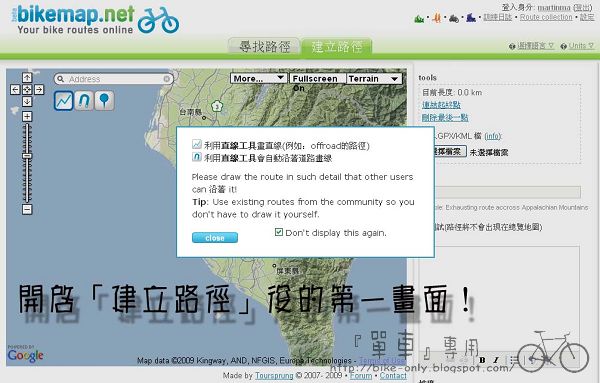Image resolution: width=600 pixels, height=383 pixels.
Task: Pan the map right with arrow
Action: pos(39,90)
